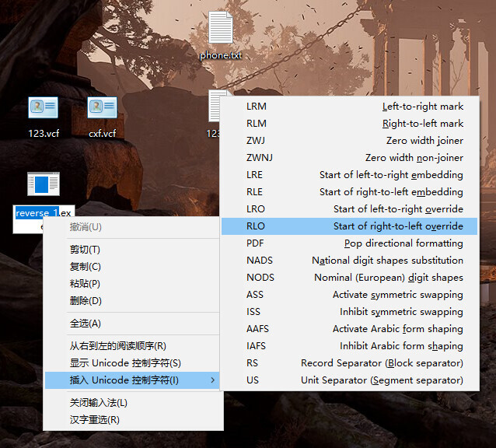Select 关闭输入法(L) menu entry
This screenshot has width=496, height=448.
pos(132,403)
